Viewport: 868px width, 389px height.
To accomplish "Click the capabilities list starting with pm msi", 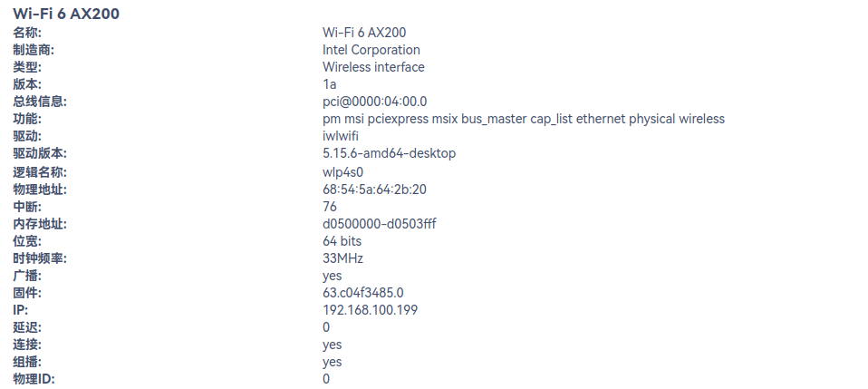I will [523, 119].
